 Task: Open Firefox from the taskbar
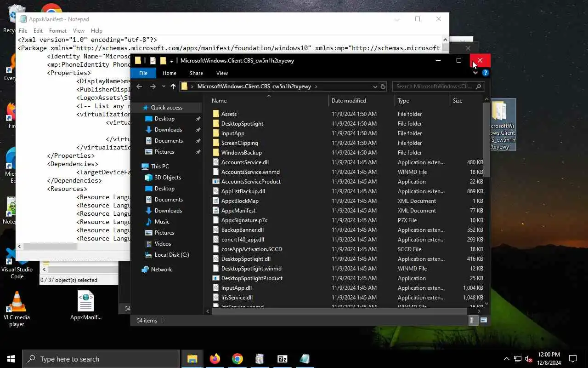pyautogui.click(x=215, y=359)
